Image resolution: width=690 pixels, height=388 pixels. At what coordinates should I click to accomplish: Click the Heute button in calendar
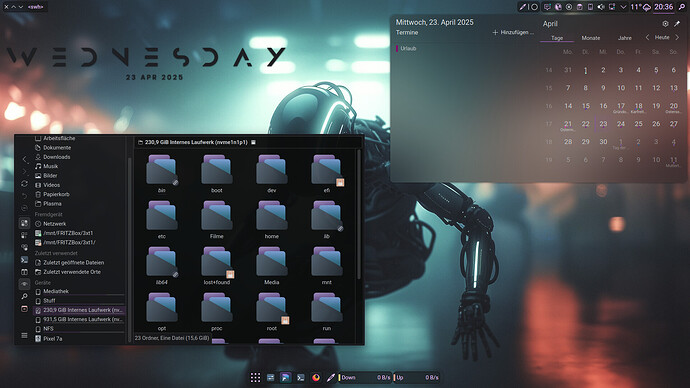pos(662,38)
